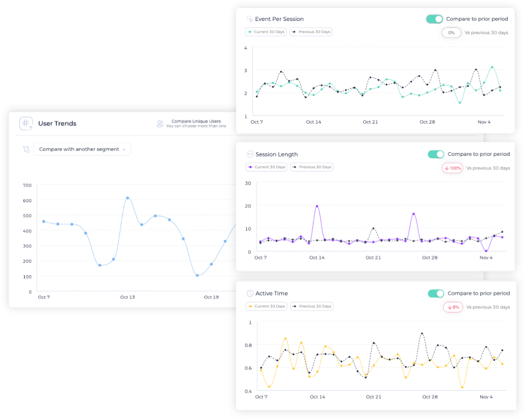
Task: Click Oct 14 axis label in Event Per Session
Action: pos(314,122)
